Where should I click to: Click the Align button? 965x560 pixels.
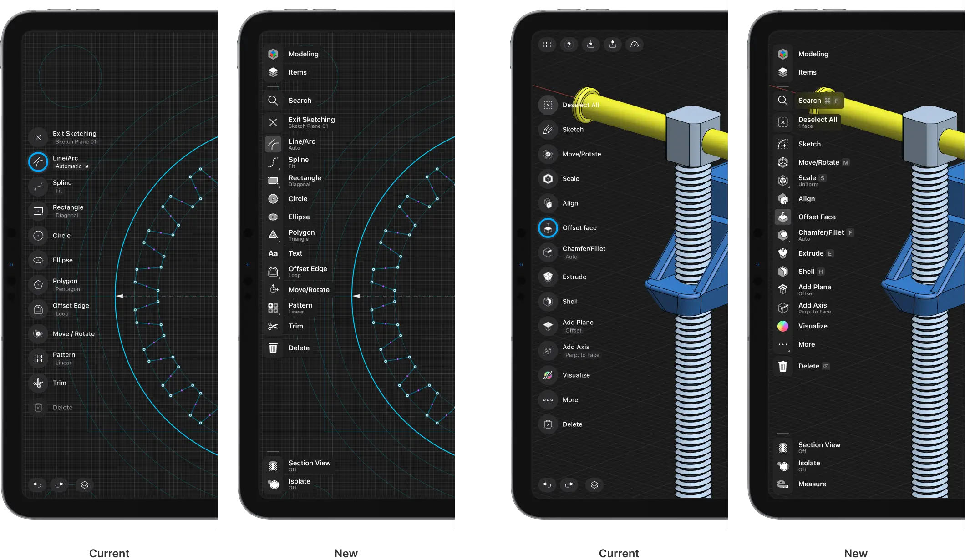pos(570,203)
